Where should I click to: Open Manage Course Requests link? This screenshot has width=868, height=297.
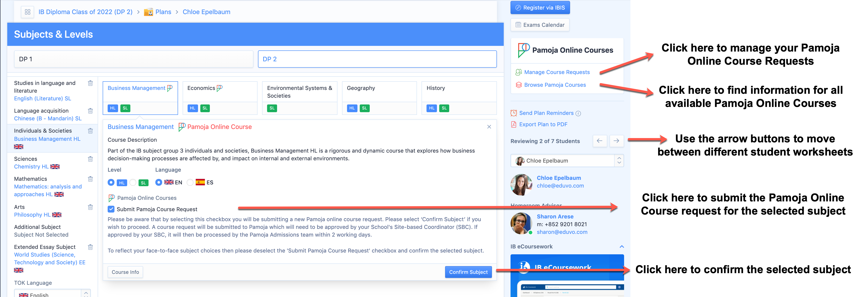tap(557, 72)
